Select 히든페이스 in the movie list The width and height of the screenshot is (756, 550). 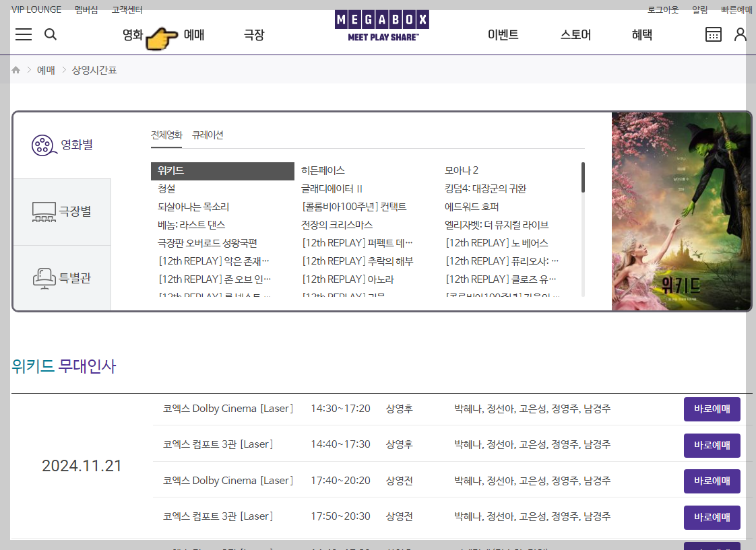click(x=323, y=170)
